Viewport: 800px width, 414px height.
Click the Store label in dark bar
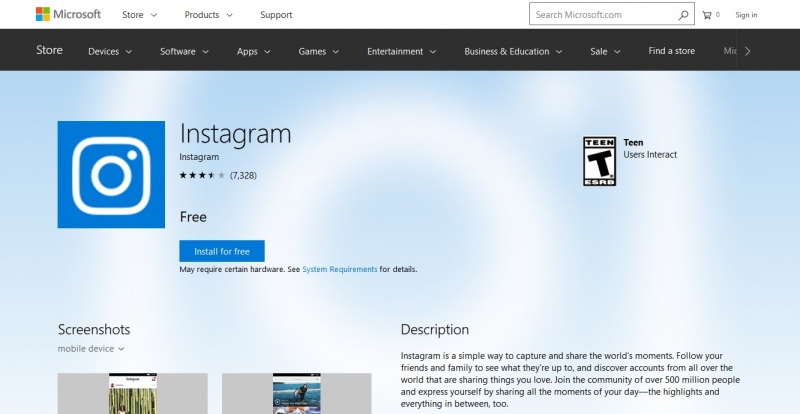click(x=49, y=50)
